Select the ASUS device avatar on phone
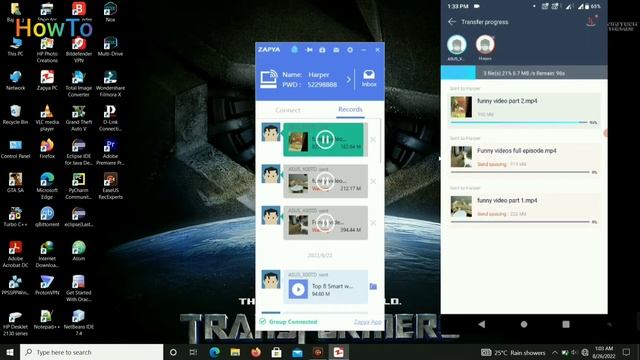Image resolution: width=640 pixels, height=360 pixels. (x=456, y=45)
